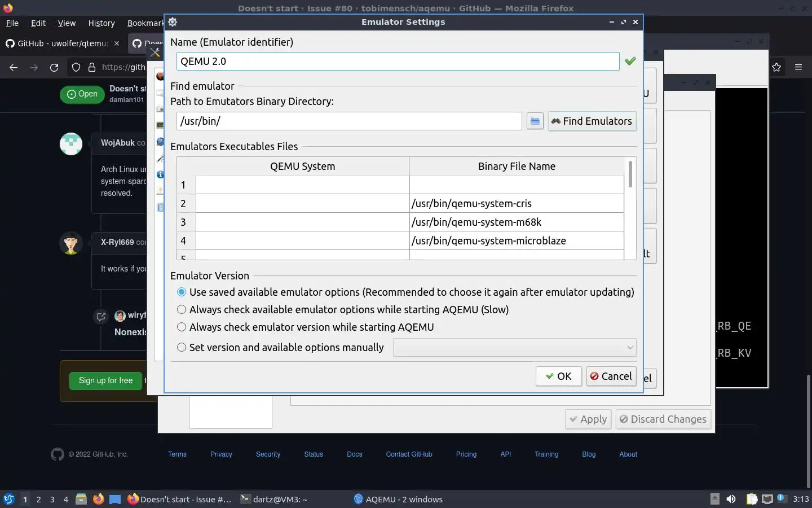Click the clipboard manager tray icon
The height and width of the screenshot is (508, 812).
[752, 499]
